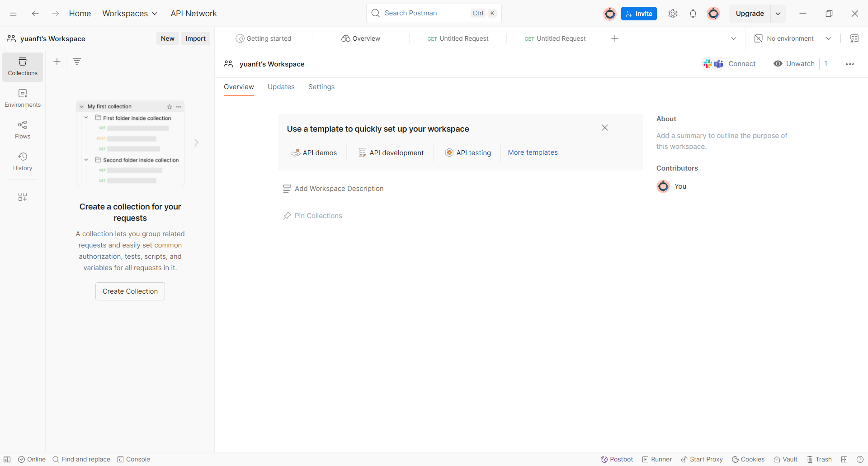Open the hamburger menu icon
Screen dimensions: 868x466
tap(13, 14)
